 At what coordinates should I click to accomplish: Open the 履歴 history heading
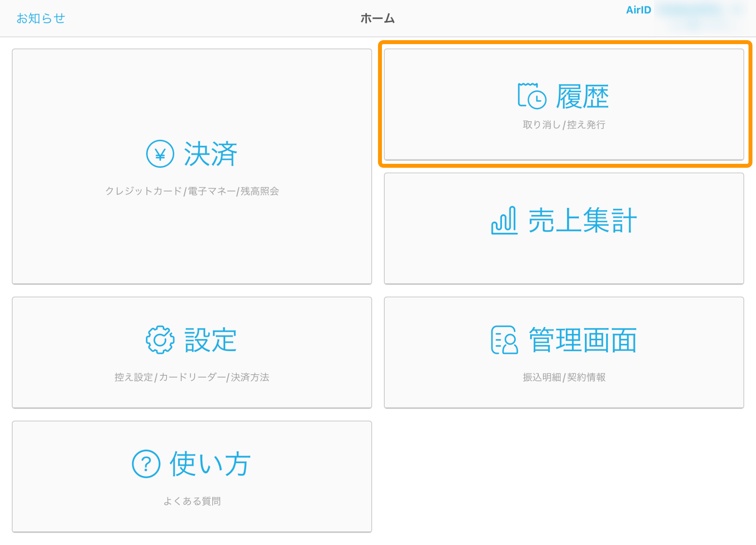(582, 96)
